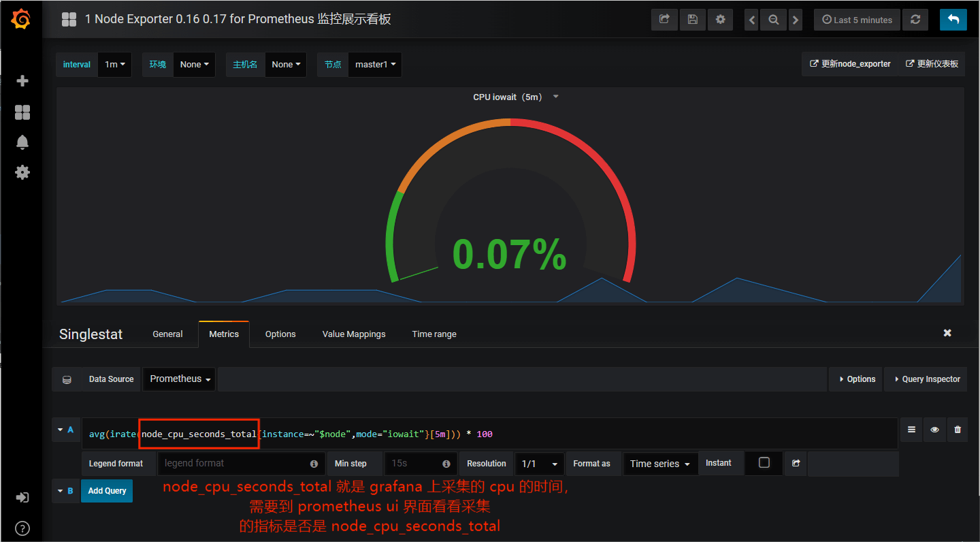Open the Time range tab
Image resolution: width=980 pixels, height=542 pixels.
(434, 334)
